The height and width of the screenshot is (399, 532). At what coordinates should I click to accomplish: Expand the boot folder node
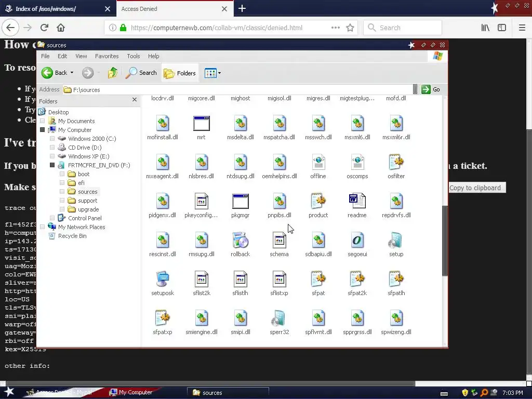62,174
